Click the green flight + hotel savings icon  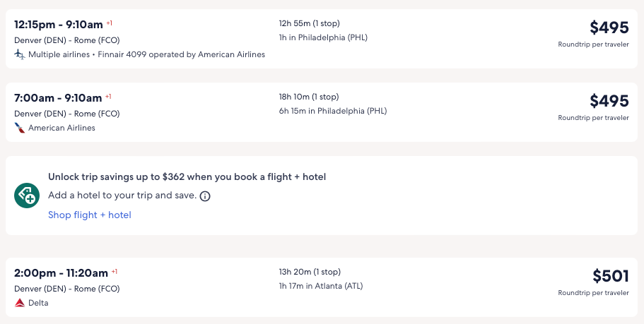27,196
